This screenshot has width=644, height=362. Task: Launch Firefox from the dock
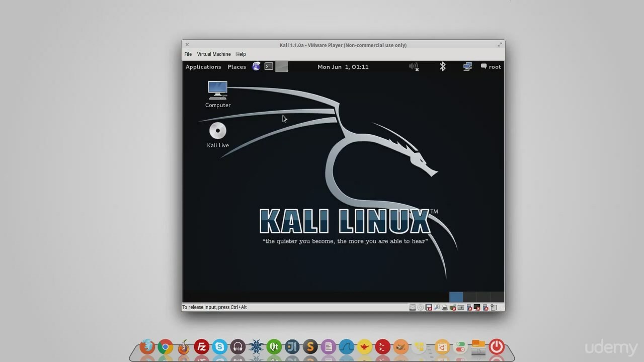(x=147, y=346)
